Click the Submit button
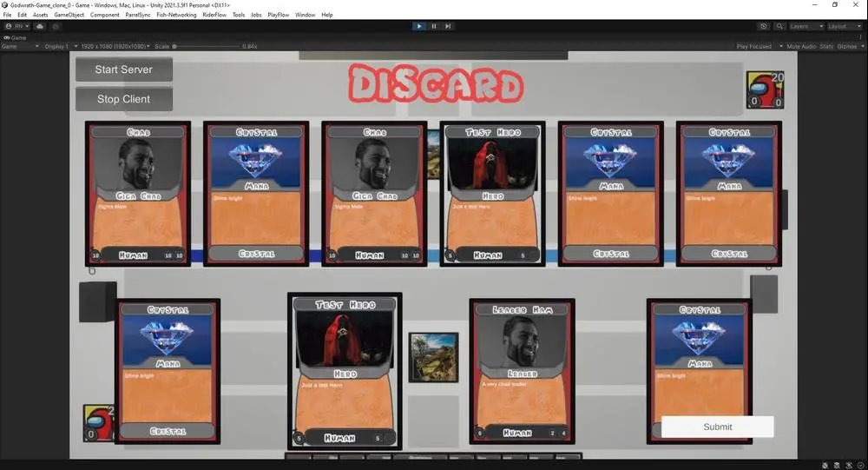868x470 pixels. pyautogui.click(x=717, y=427)
